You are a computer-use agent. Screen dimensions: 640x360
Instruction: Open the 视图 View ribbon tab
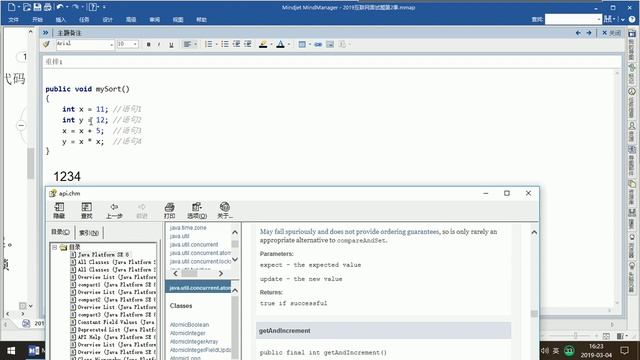coord(178,20)
